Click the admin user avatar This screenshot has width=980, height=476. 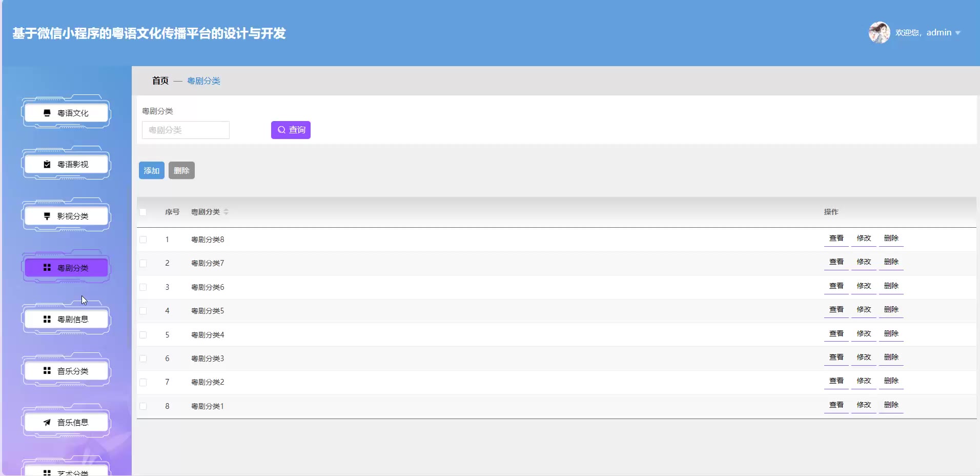click(x=879, y=32)
